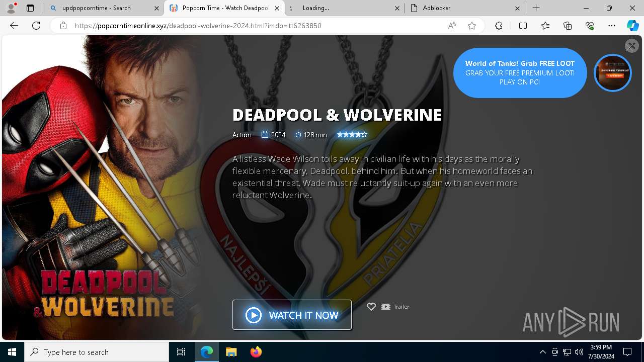Open the Favorites list icon
This screenshot has height=362, width=644.
(545, 26)
